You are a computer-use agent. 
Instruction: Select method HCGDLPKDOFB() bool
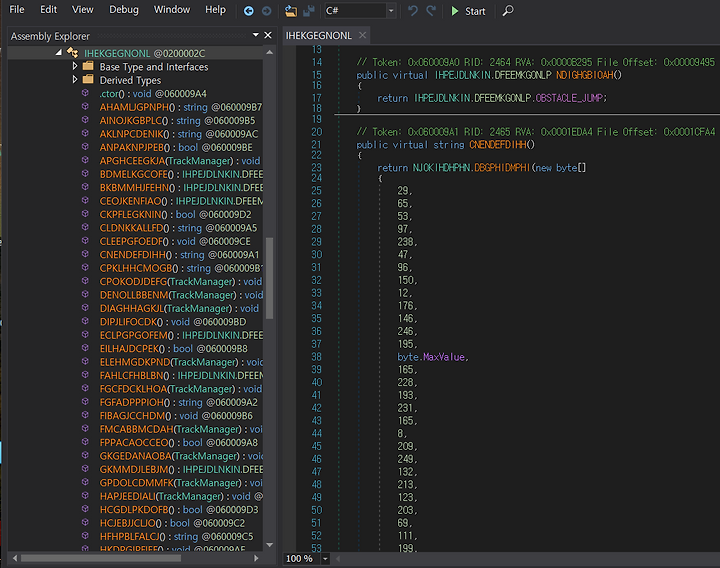179,510
